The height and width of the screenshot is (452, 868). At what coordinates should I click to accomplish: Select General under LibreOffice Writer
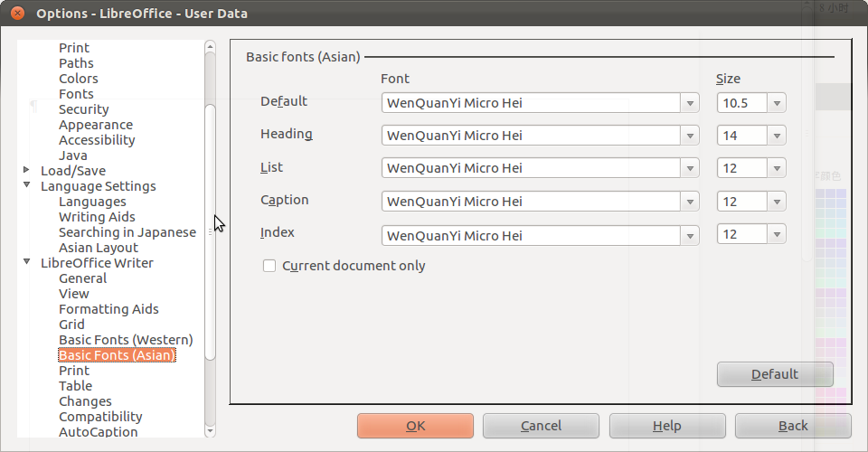point(83,278)
